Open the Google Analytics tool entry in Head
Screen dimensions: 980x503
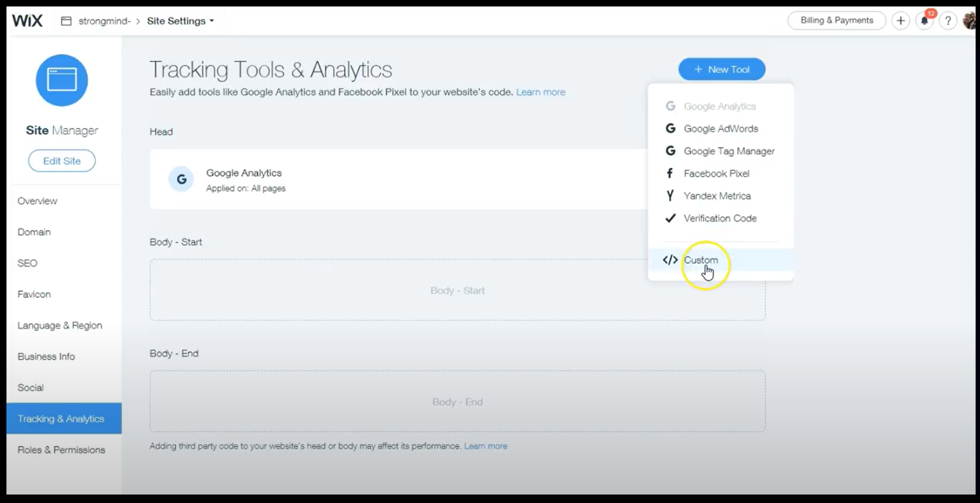399,179
